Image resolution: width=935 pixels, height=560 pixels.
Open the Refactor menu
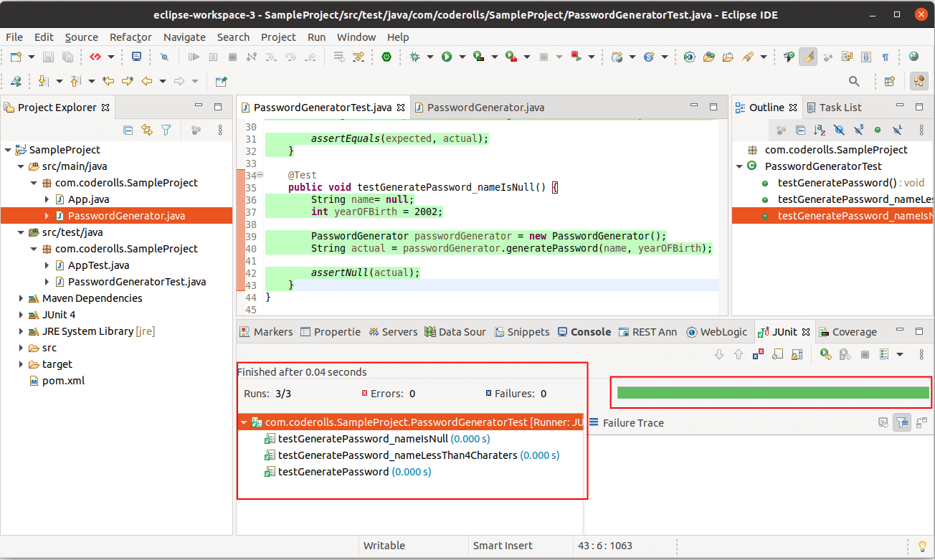point(130,37)
